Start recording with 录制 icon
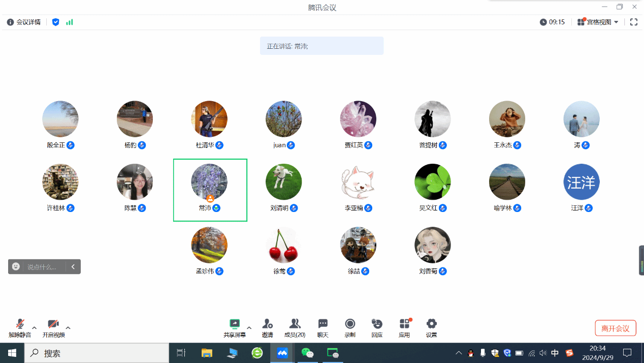 point(350,324)
